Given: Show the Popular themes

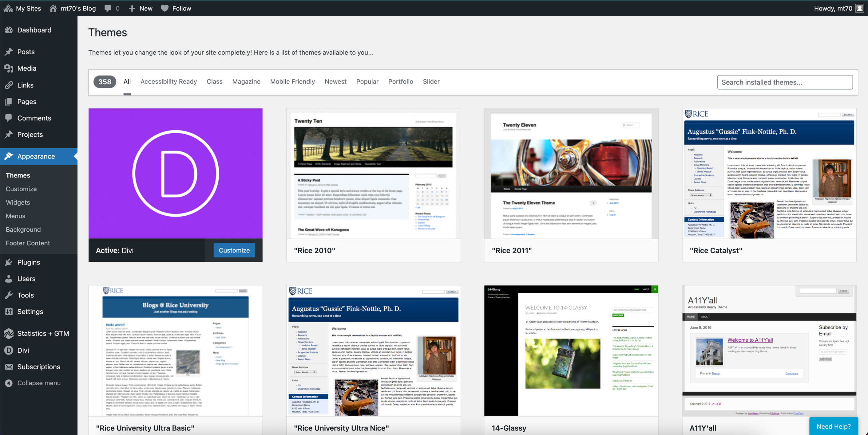Looking at the screenshot, I should click(367, 81).
